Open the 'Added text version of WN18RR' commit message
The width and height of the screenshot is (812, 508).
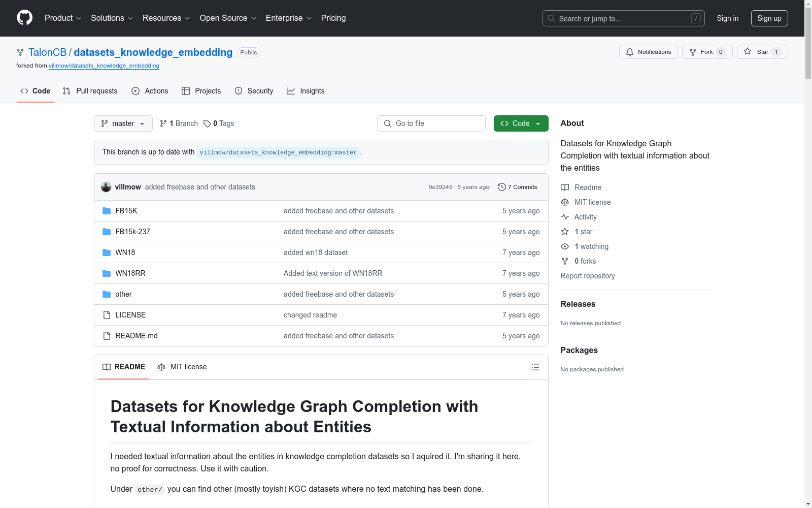(x=333, y=273)
